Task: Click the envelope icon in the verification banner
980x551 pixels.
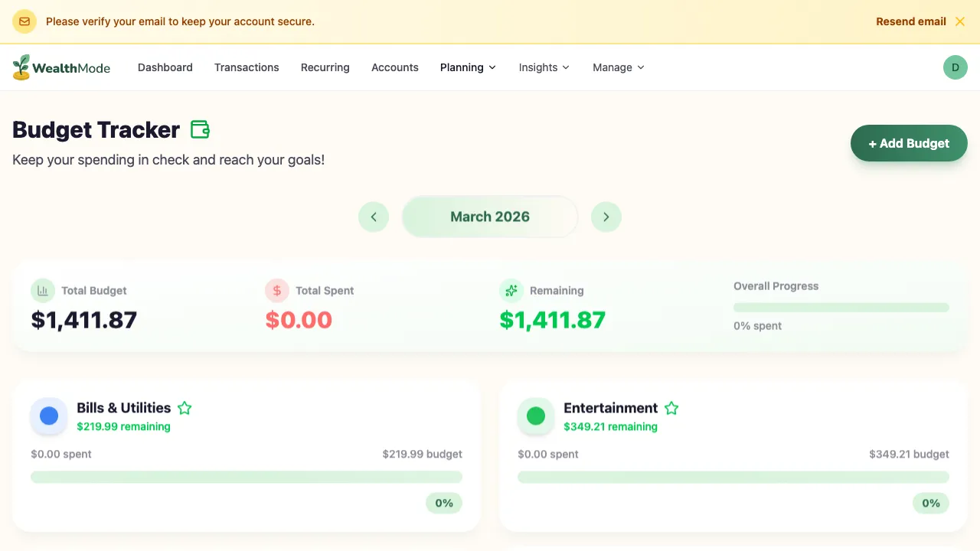Action: (24, 21)
